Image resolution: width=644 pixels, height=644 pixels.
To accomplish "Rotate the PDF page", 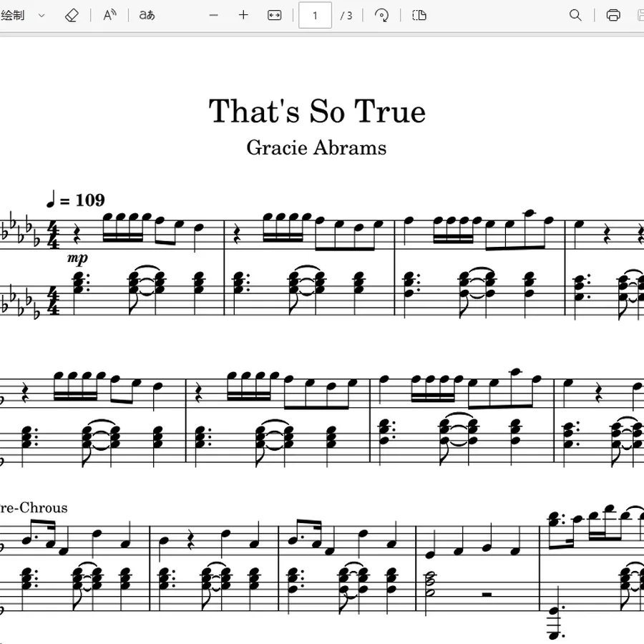I will coord(381,16).
